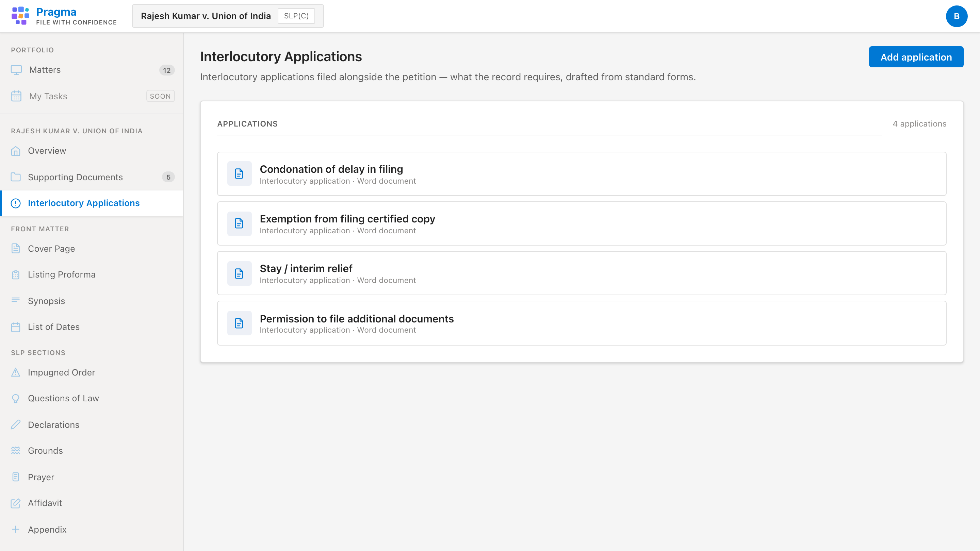The width and height of the screenshot is (980, 551).
Task: Click the Add application button
Action: [916, 57]
